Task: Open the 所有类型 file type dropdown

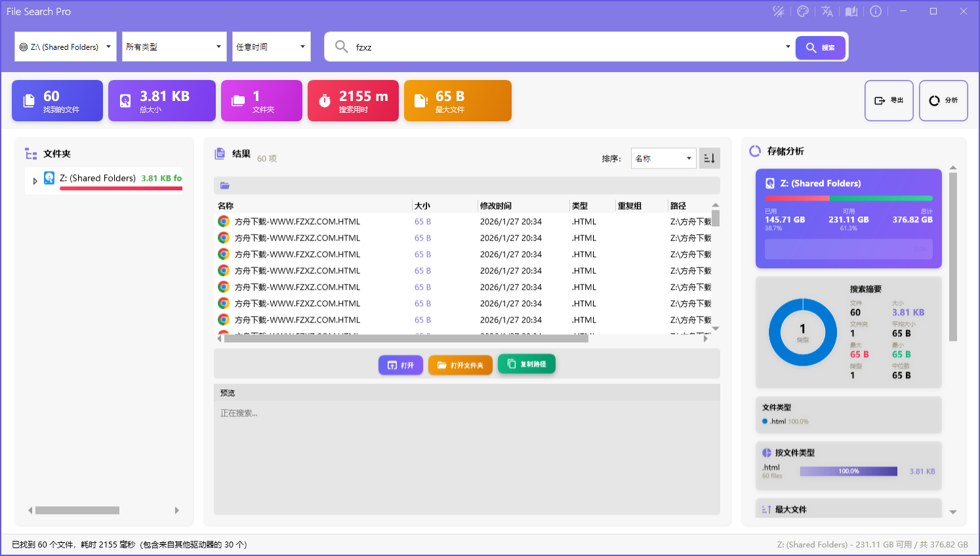Action: (174, 47)
